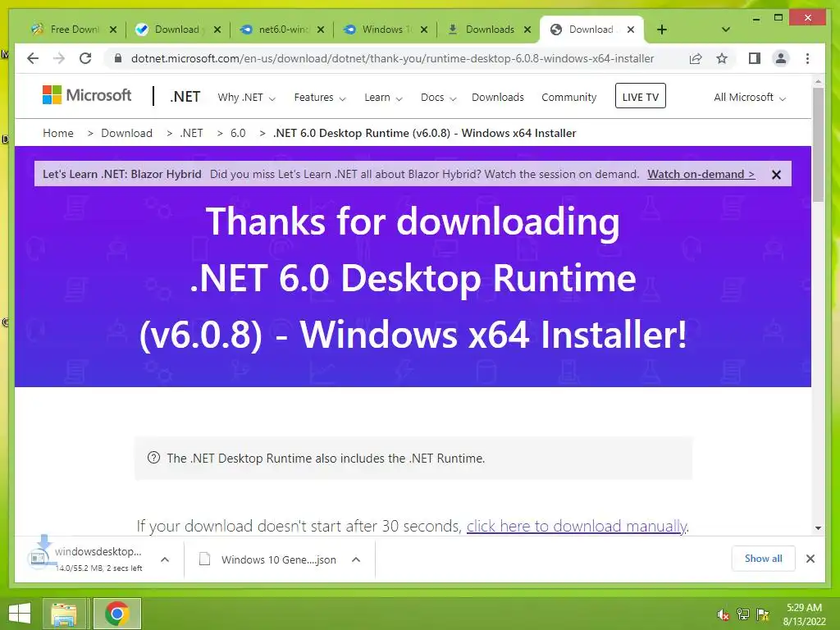This screenshot has width=840, height=630.
Task: Click the network tray icon
Action: pyautogui.click(x=743, y=614)
